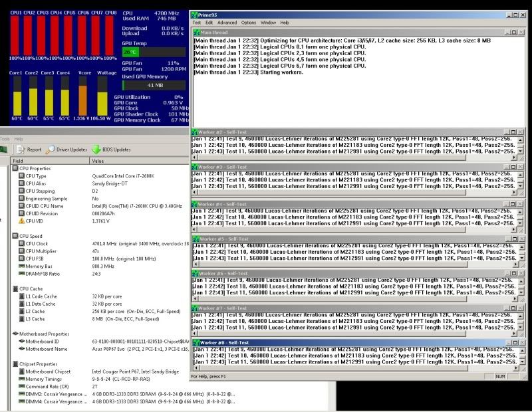Click the Value column header
The width and height of the screenshot is (532, 412).
(98, 161)
